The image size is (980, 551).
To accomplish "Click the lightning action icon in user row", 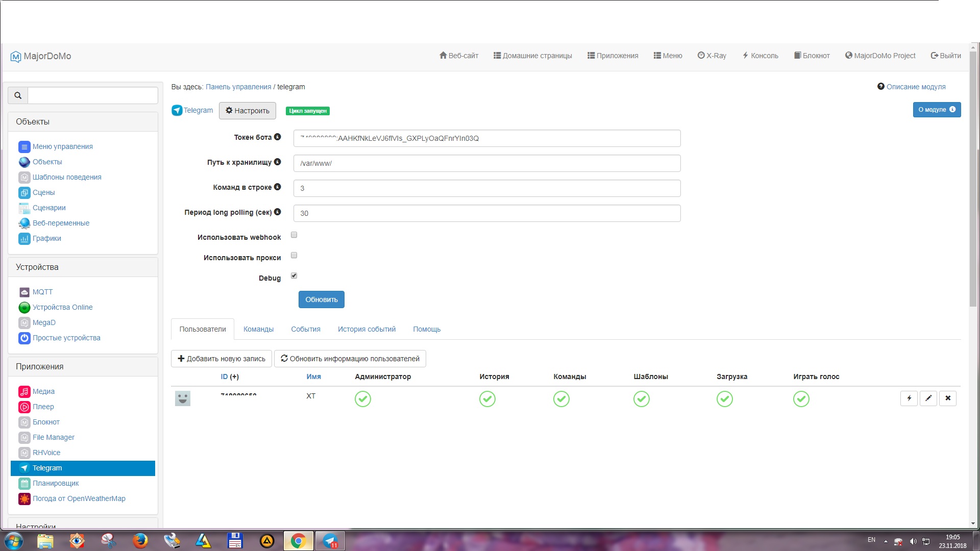I will (x=909, y=398).
